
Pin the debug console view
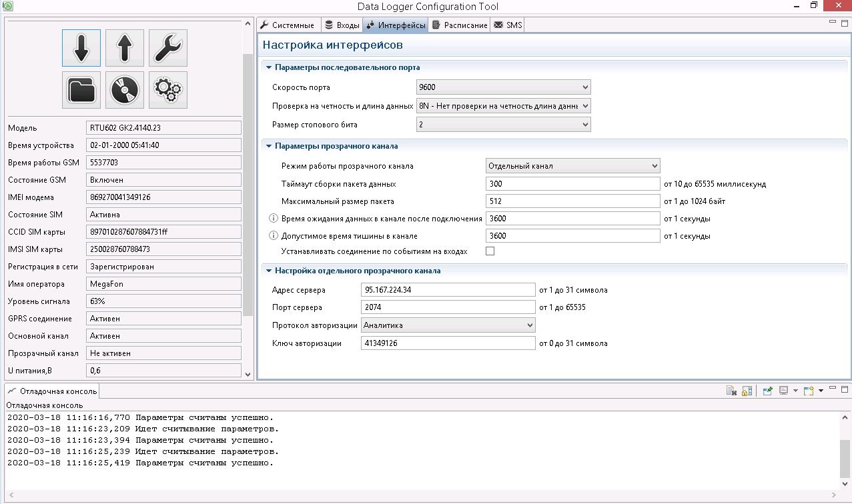click(x=768, y=391)
